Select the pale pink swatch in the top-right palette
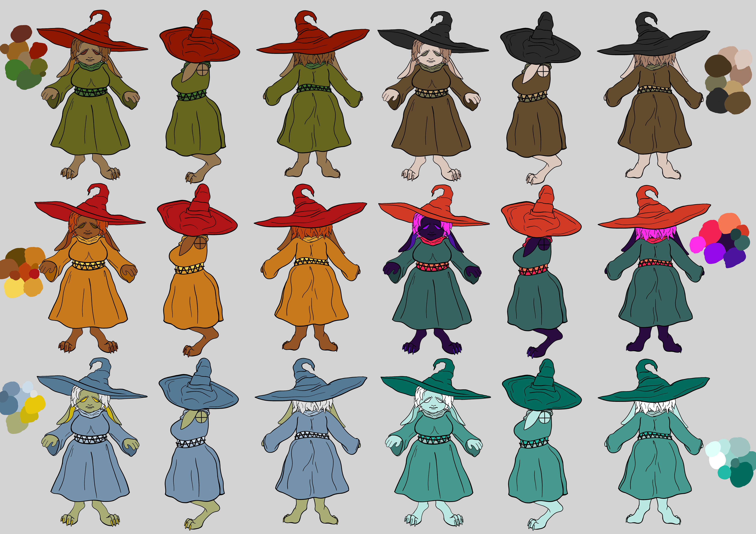 click(743, 59)
